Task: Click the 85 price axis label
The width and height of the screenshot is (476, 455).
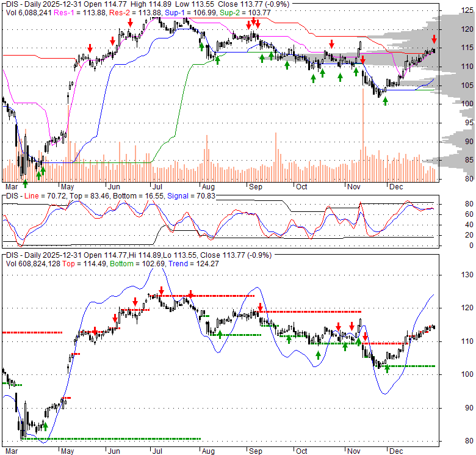Action: coord(469,160)
